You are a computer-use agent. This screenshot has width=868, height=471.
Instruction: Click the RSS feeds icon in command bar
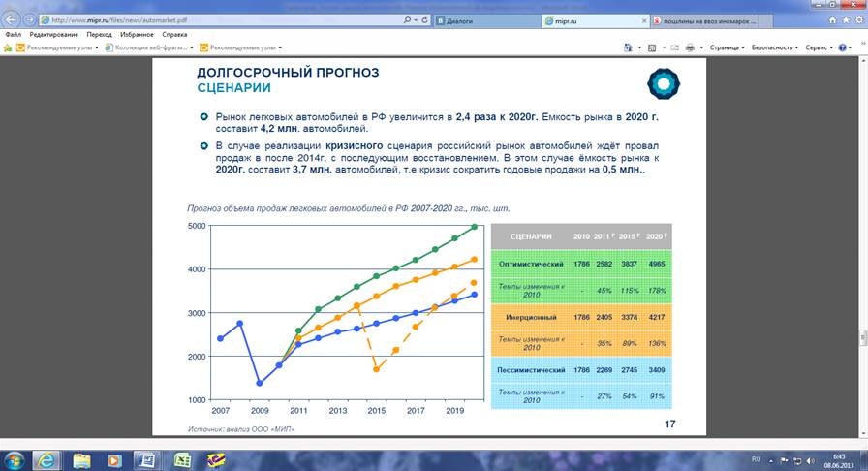coord(652,47)
